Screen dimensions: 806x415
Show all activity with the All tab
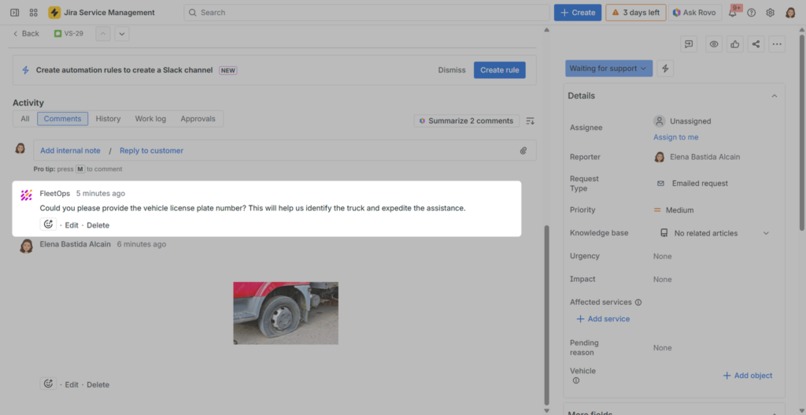coord(25,119)
